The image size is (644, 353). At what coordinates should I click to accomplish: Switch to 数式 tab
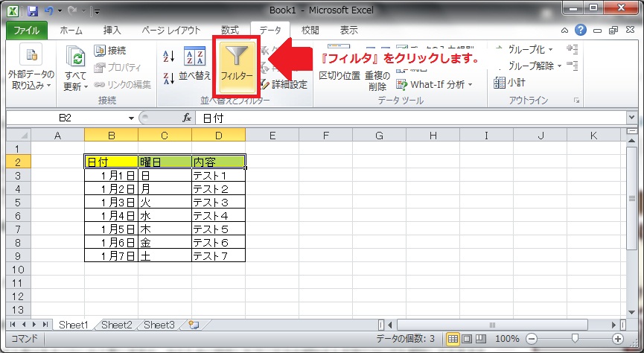(x=229, y=31)
